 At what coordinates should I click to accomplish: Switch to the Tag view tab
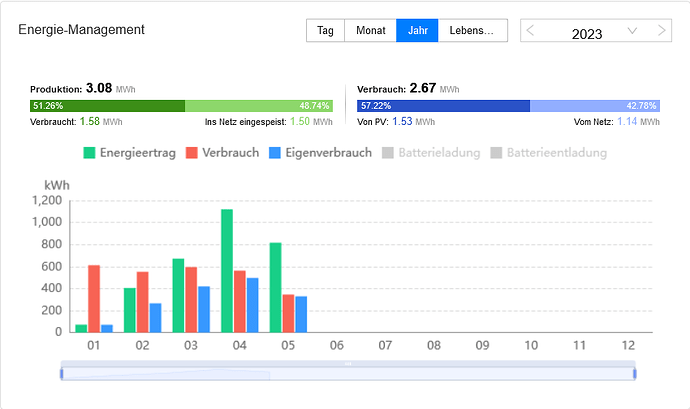[x=325, y=30]
